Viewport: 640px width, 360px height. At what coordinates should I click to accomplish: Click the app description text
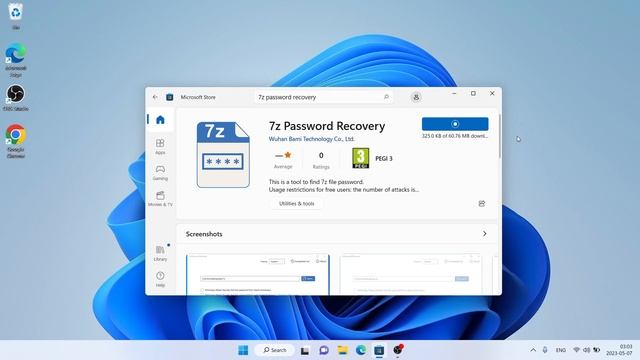point(344,186)
